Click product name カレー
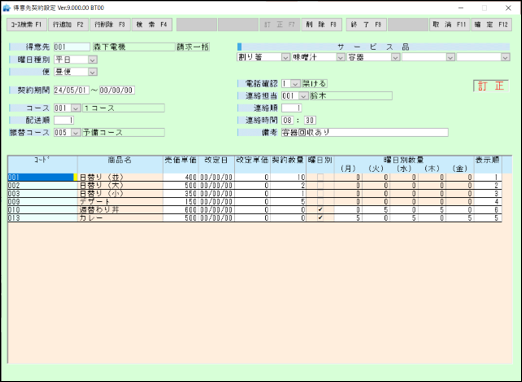Image resolution: width=522 pixels, height=382 pixels. point(91,218)
